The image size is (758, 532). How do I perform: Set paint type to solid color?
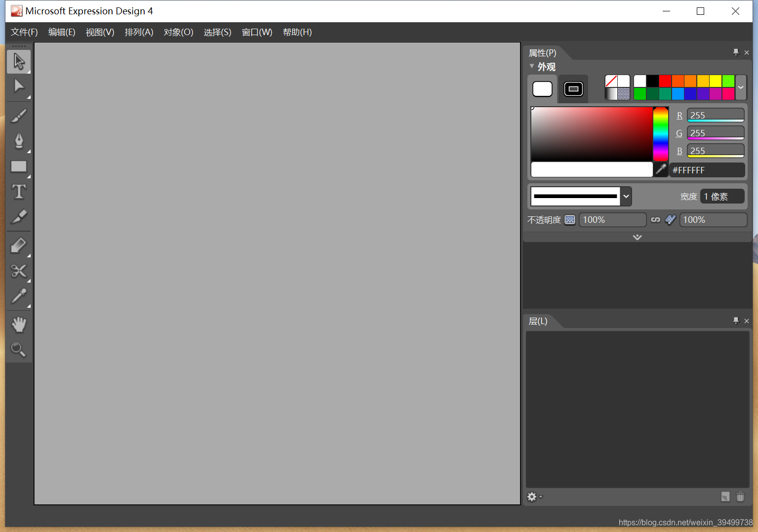click(624, 81)
